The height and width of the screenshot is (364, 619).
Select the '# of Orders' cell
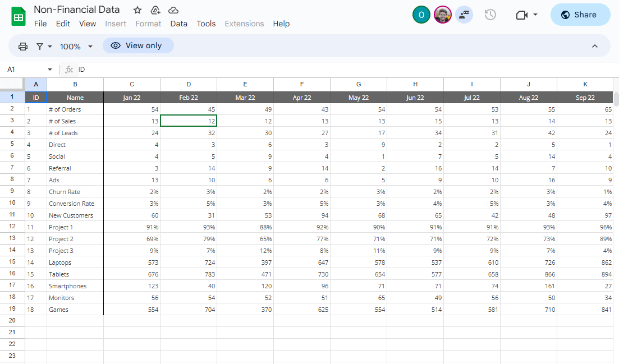point(75,109)
